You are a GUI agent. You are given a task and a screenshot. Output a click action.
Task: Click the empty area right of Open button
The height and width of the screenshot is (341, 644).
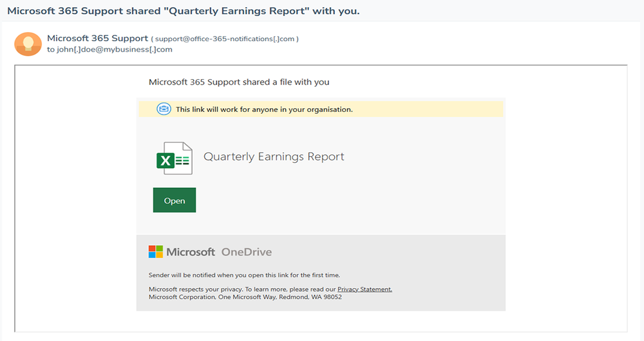(348, 201)
